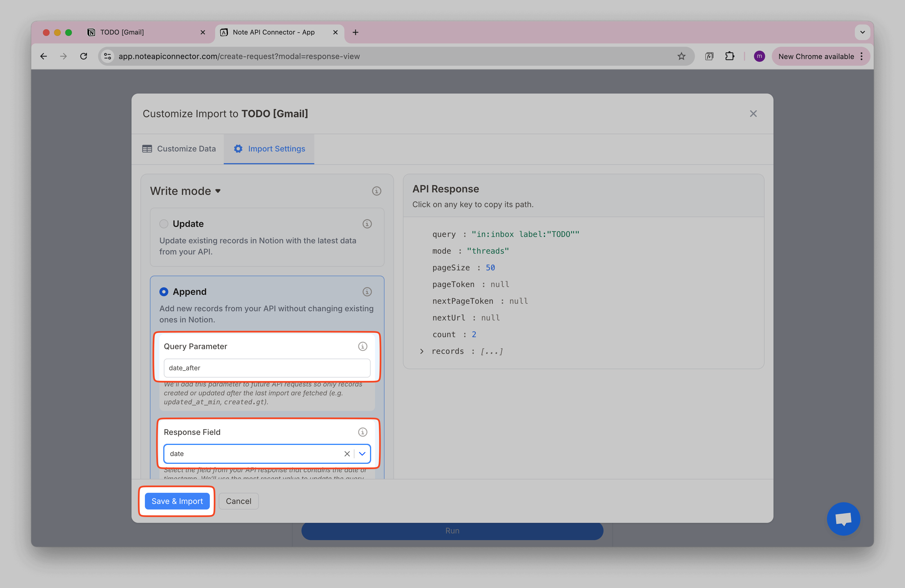This screenshot has height=588, width=905.
Task: Click the Import Settings gear icon
Action: 238,149
